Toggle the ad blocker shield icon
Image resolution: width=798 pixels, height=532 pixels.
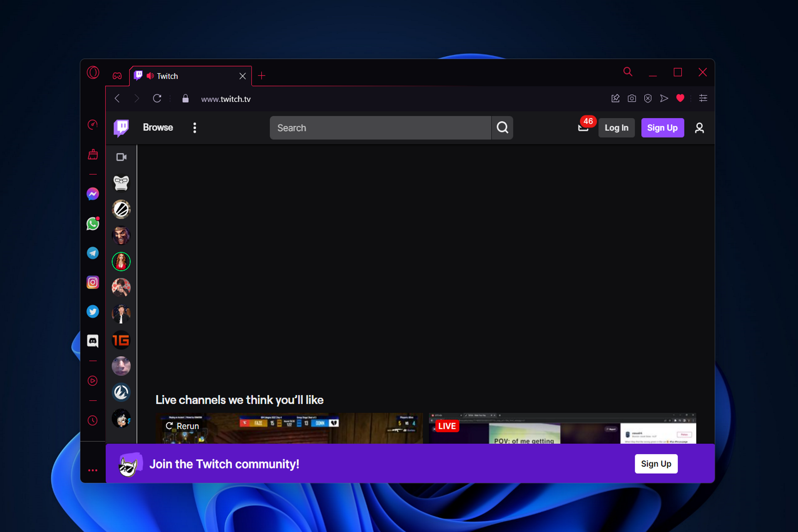click(x=648, y=99)
